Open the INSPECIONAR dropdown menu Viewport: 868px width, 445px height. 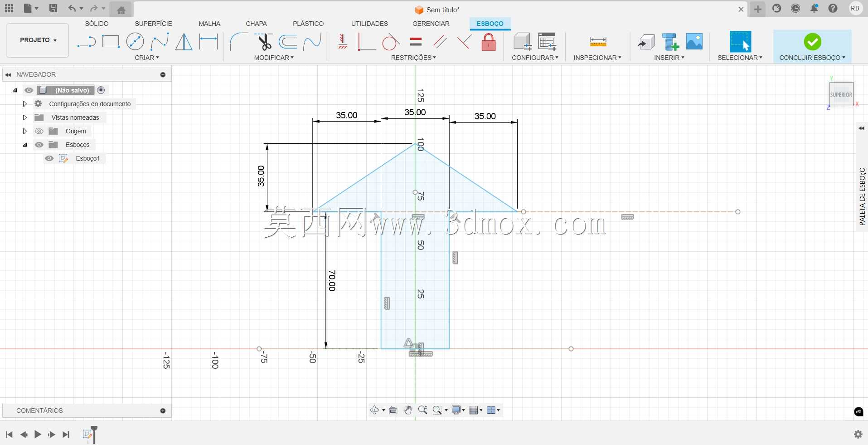coord(597,58)
